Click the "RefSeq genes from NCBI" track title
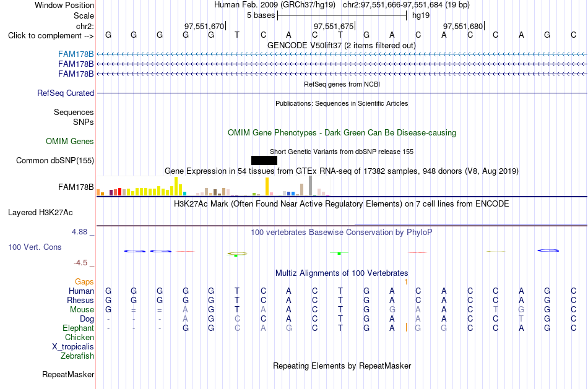588x389 pixels. pos(342,84)
